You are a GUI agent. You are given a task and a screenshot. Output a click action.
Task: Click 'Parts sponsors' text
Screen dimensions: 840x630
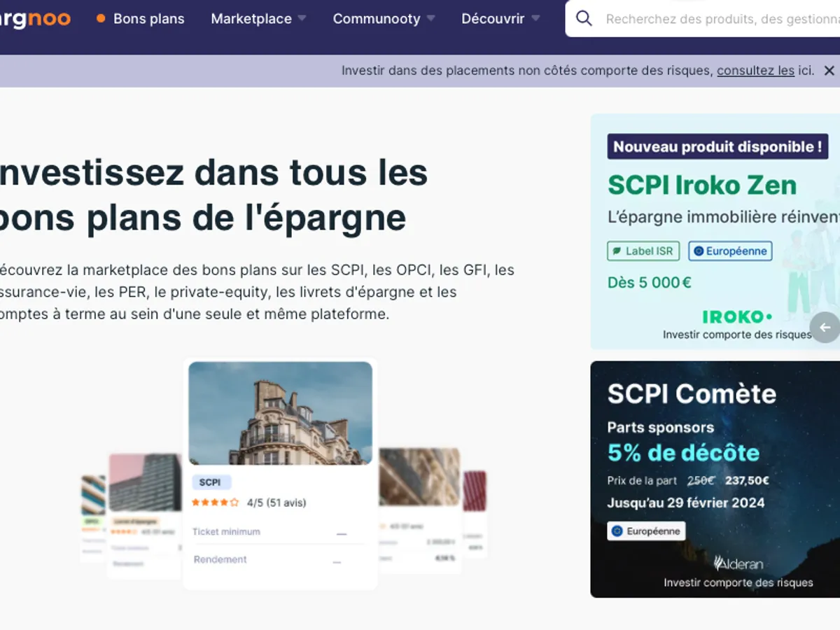[661, 428]
